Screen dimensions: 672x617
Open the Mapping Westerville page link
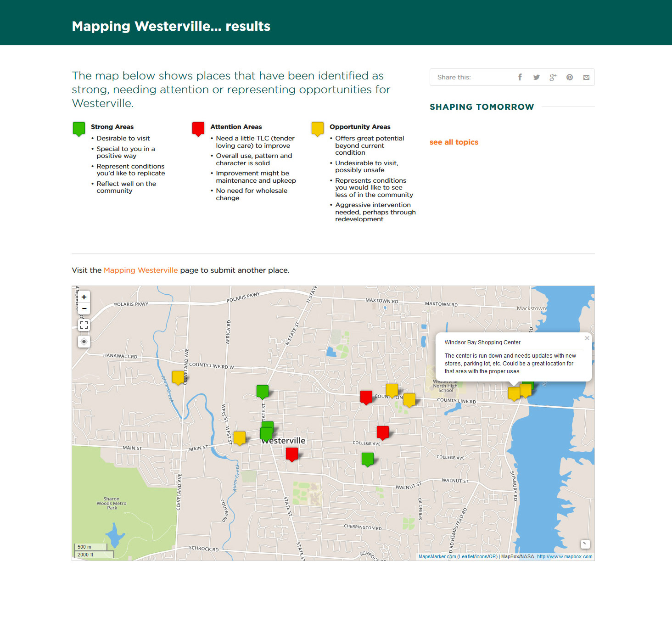coord(140,270)
